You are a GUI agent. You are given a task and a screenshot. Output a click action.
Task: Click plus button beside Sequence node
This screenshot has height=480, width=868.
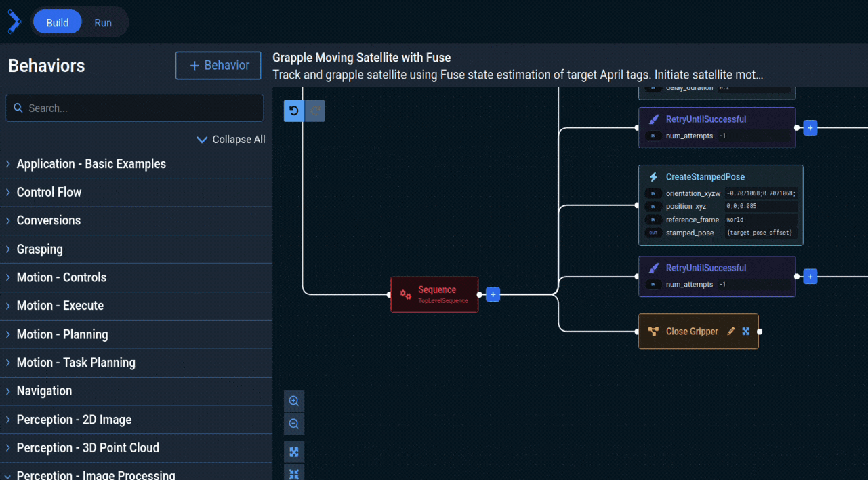tap(493, 294)
